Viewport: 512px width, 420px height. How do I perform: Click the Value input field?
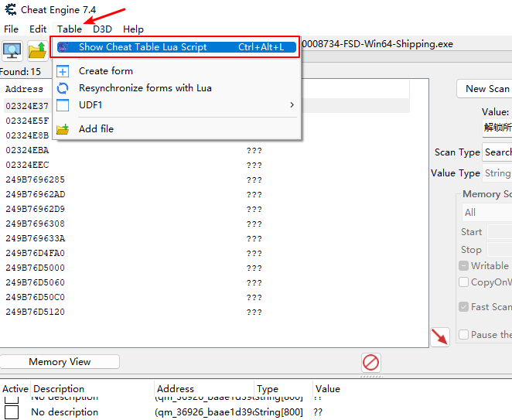click(x=497, y=128)
